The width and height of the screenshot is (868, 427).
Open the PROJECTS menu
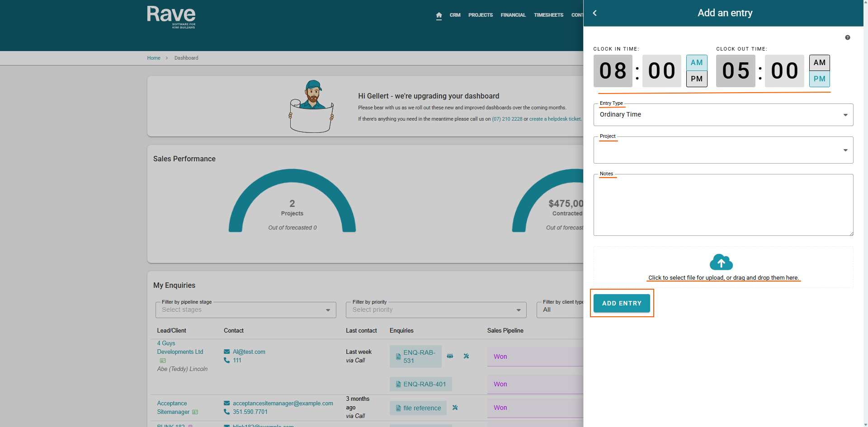tap(481, 15)
